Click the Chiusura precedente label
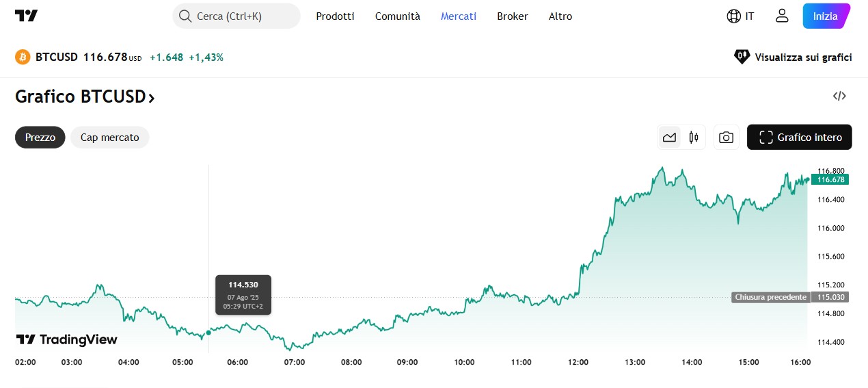The image size is (868, 388). [770, 297]
